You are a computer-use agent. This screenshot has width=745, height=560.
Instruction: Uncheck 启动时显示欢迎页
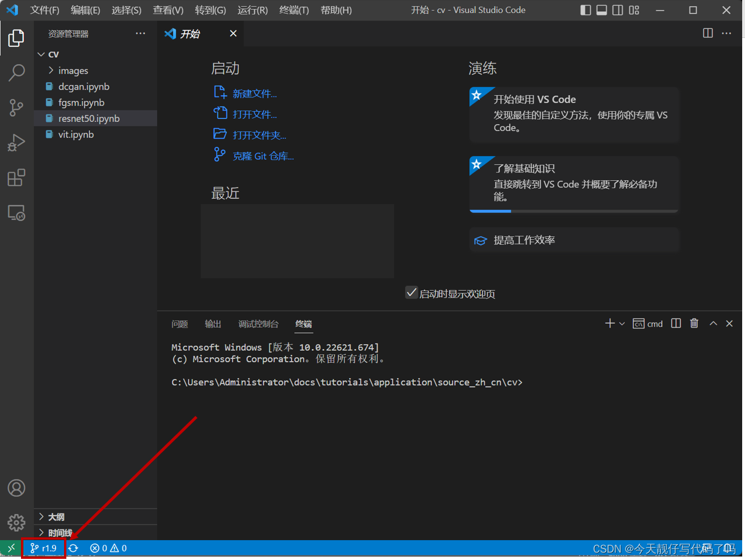(x=411, y=293)
